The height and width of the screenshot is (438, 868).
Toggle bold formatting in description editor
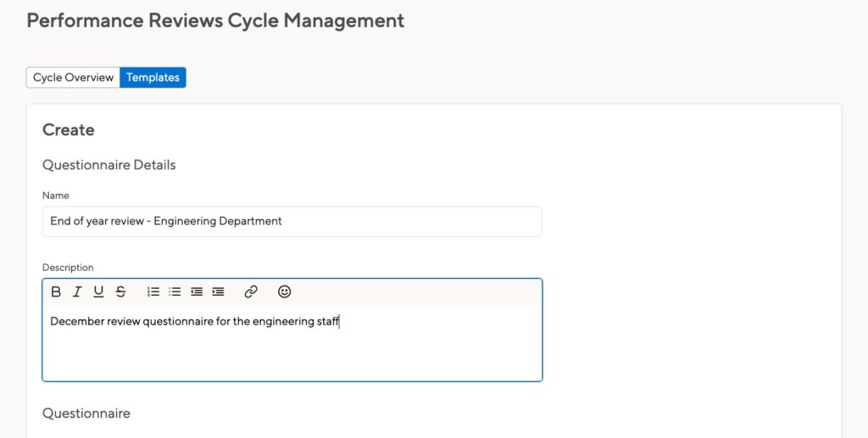pos(56,292)
